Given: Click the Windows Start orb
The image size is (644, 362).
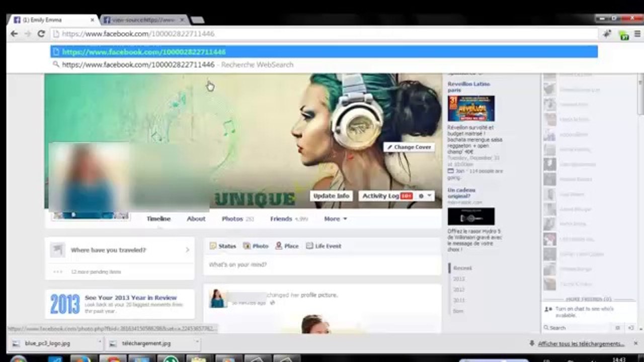Looking at the screenshot, I should [18, 359].
